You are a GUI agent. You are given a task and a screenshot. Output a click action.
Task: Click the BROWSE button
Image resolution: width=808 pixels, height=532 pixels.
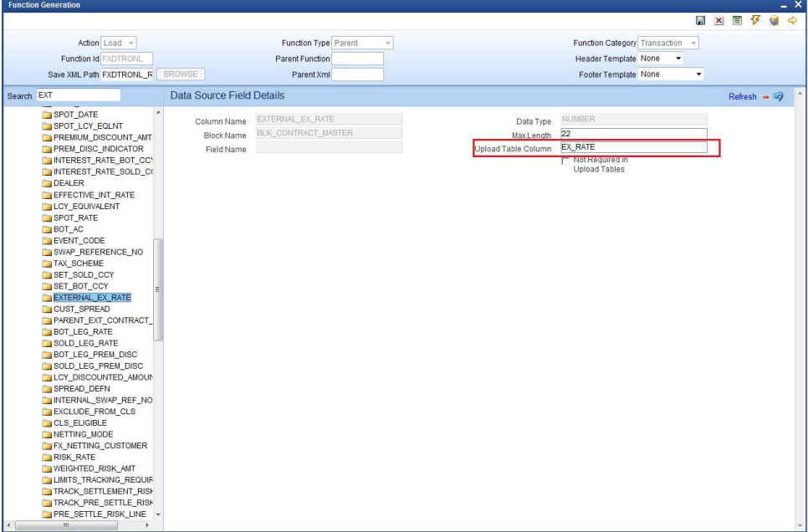tap(181, 74)
